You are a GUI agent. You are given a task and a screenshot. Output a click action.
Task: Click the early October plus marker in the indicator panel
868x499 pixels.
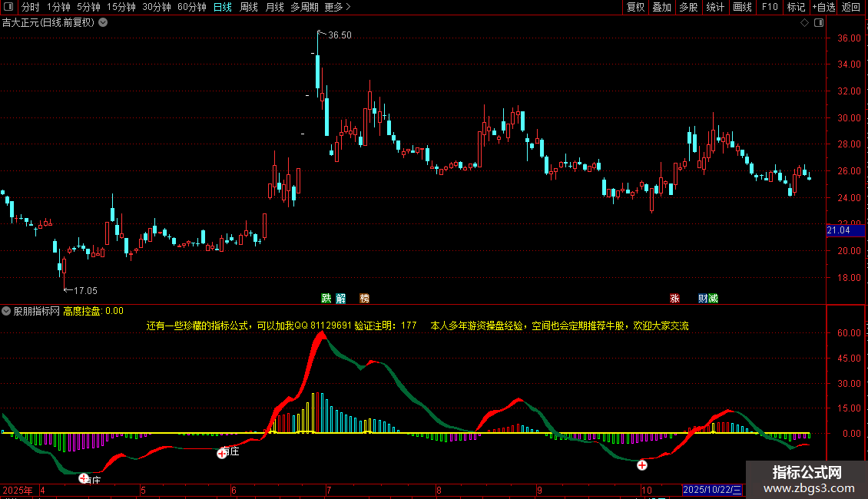[641, 465]
